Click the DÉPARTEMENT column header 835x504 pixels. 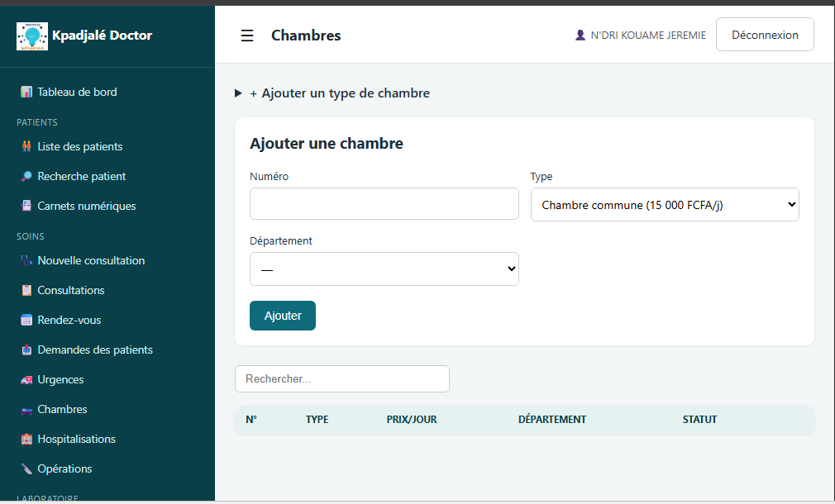(x=552, y=420)
